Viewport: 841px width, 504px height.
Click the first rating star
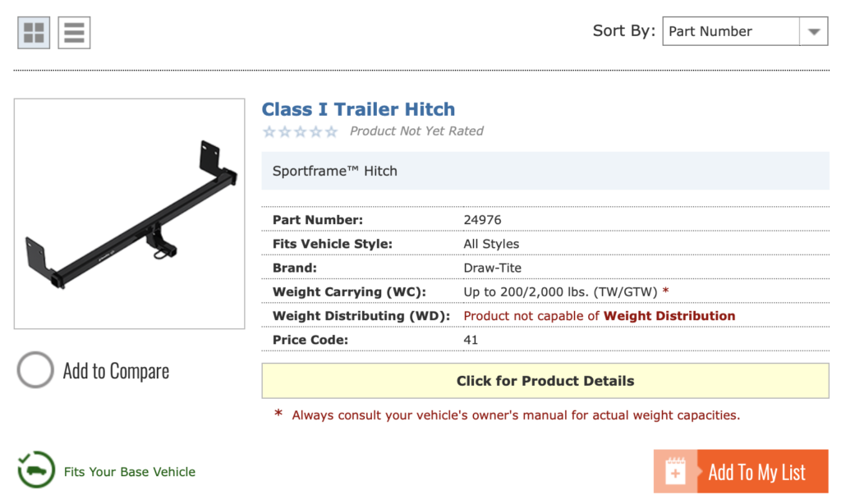point(269,131)
